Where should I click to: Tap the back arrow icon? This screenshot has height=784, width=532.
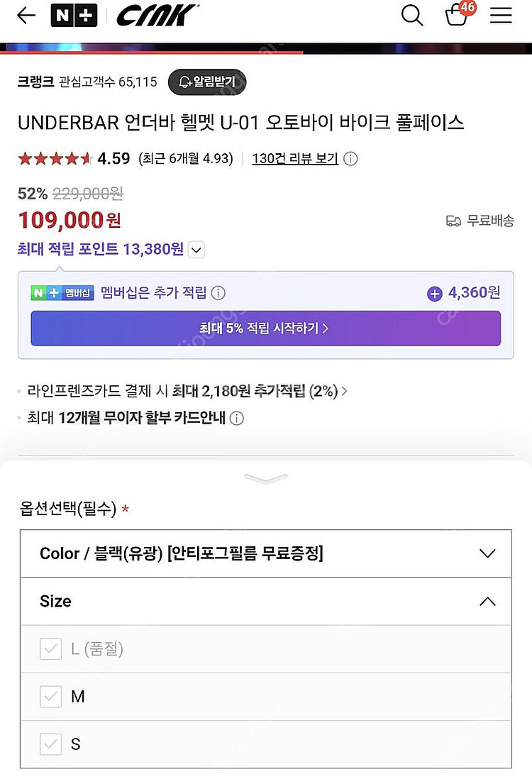[26, 16]
